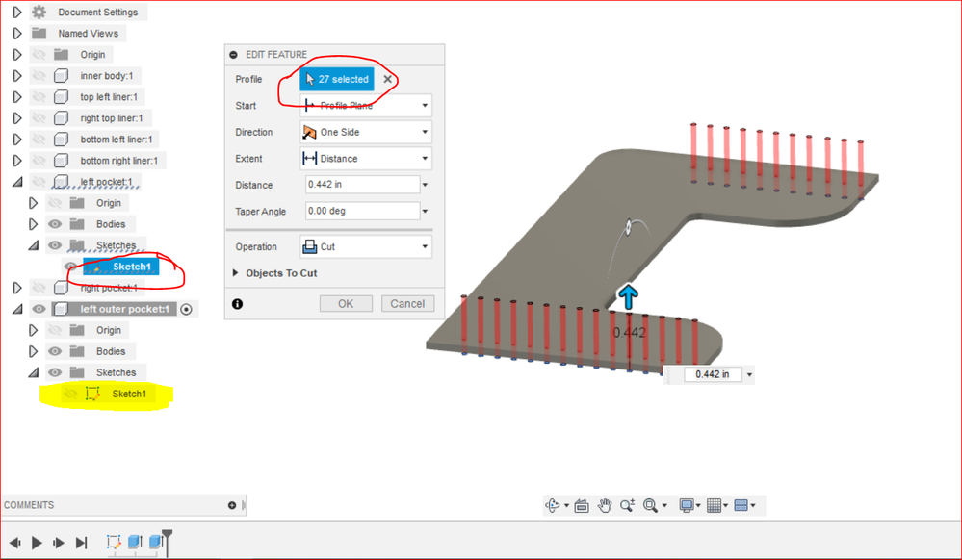Select the Pan hand tool

click(x=605, y=505)
